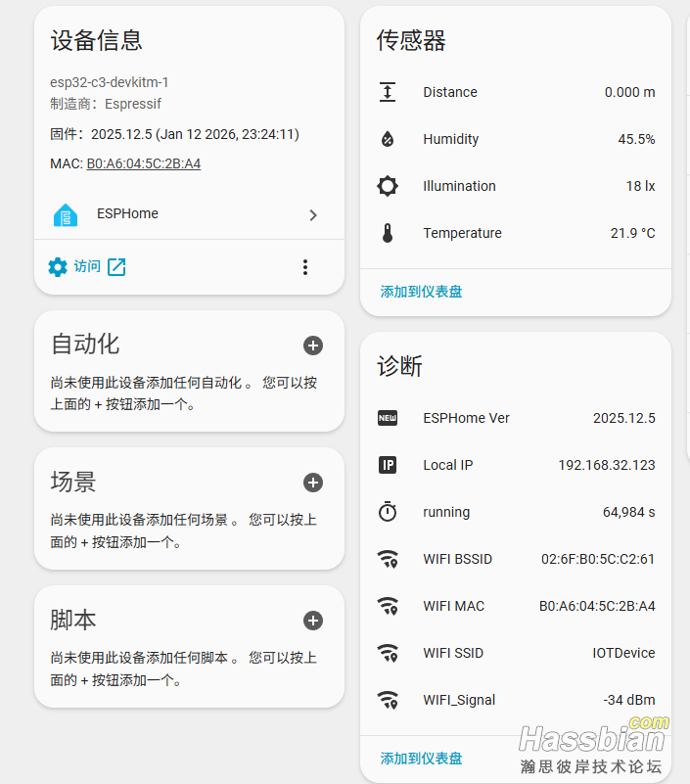Click the settings gear icon in device info
The height and width of the screenshot is (784, 690).
click(58, 267)
